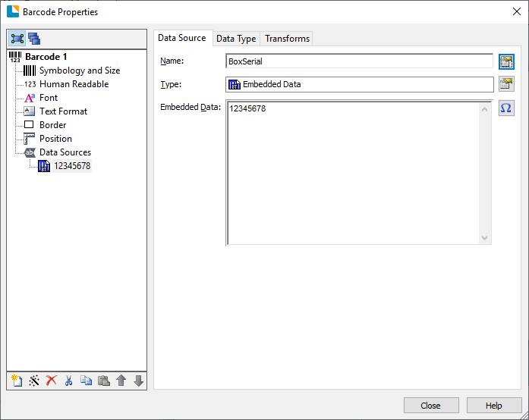Viewport: 529px width, 420px height.
Task: Click the scissors cut icon
Action: pyautogui.click(x=68, y=381)
